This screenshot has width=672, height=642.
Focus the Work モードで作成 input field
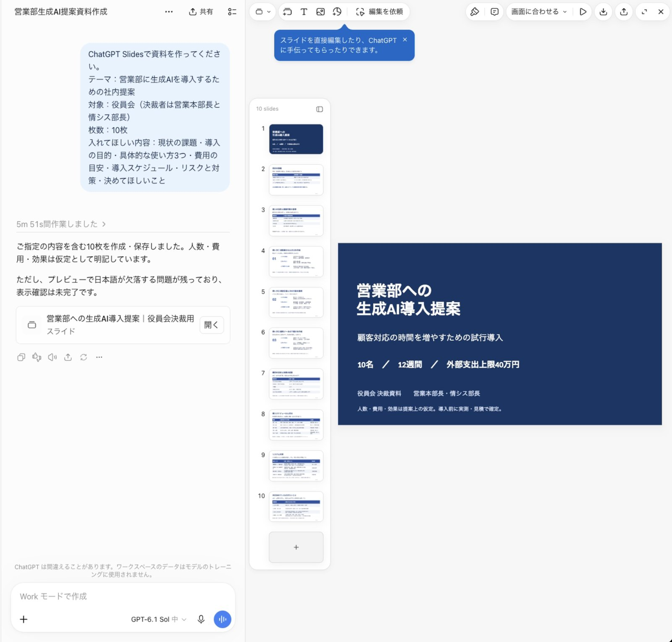[x=123, y=596]
